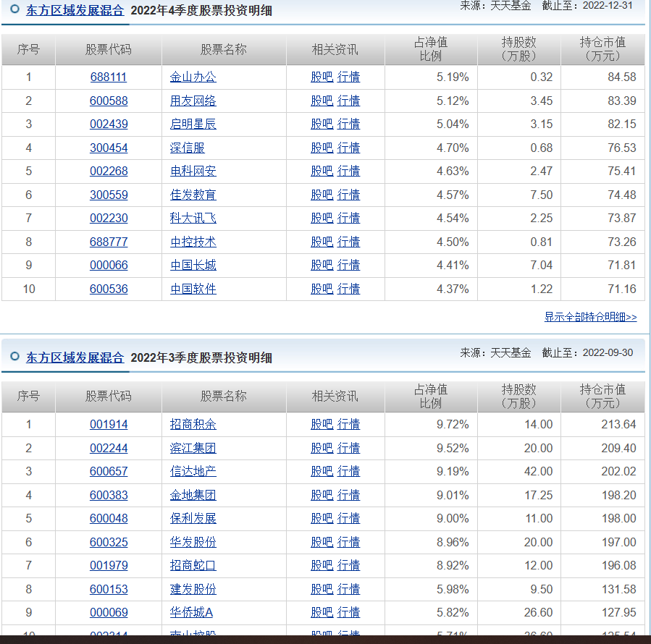Open stock code 001914 link

[x=109, y=425]
